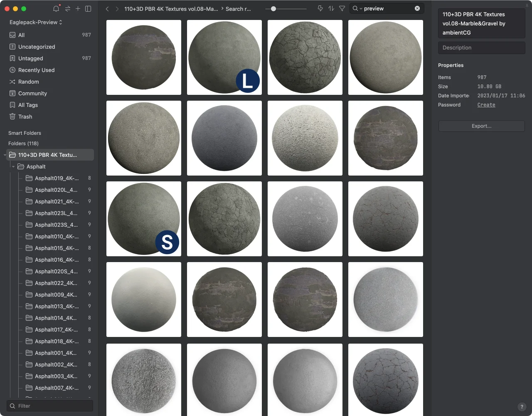Select folder Asphalt020S_4...
532x416 pixels.
[x=56, y=271]
